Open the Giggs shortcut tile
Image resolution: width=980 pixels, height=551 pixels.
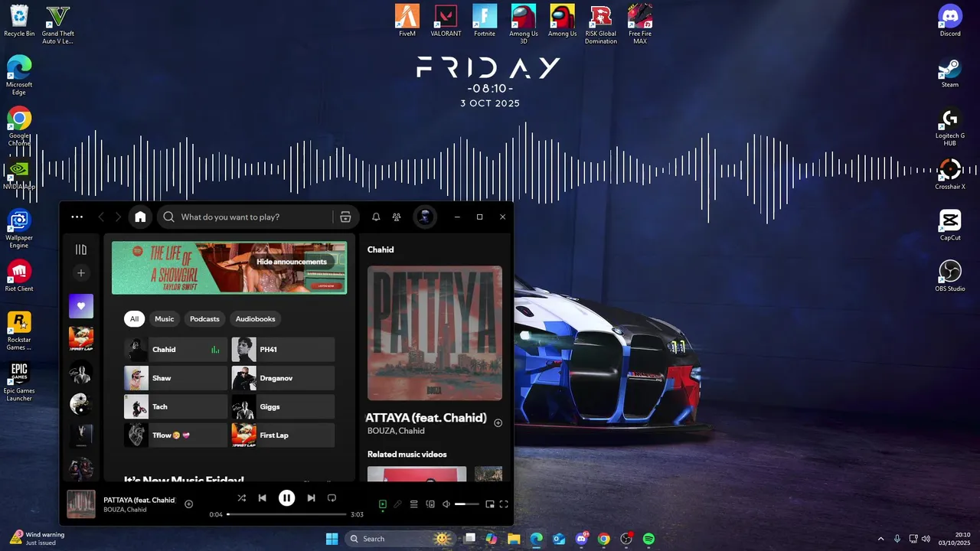pyautogui.click(x=283, y=406)
